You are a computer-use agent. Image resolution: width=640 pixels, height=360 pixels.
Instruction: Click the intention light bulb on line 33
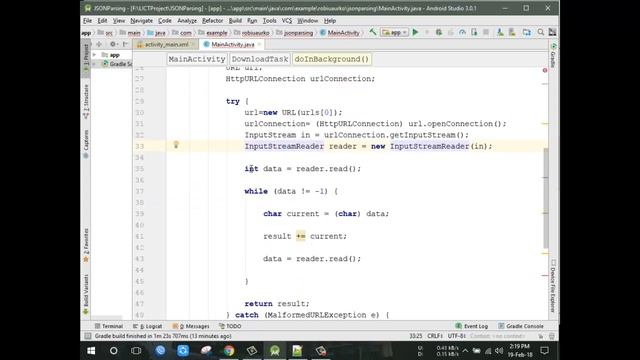click(x=176, y=144)
